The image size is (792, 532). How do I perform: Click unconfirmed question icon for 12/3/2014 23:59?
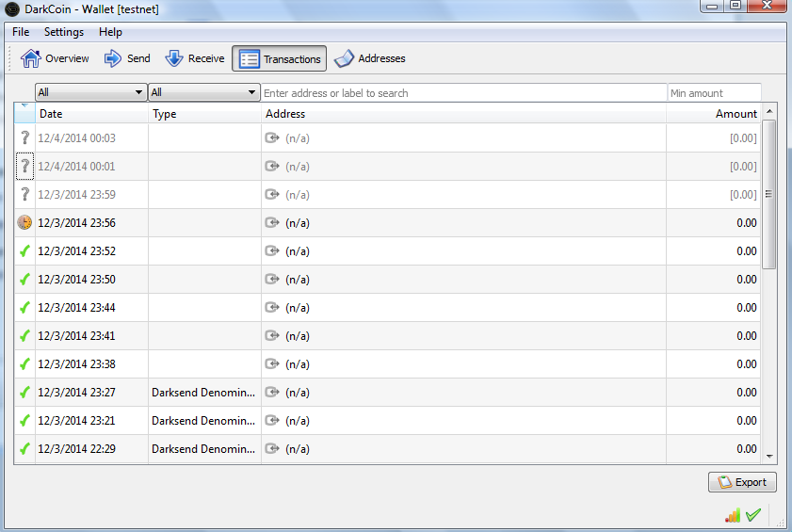[x=24, y=195]
